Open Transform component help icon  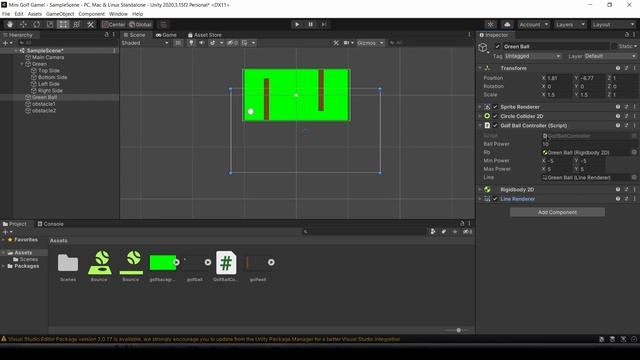click(618, 68)
